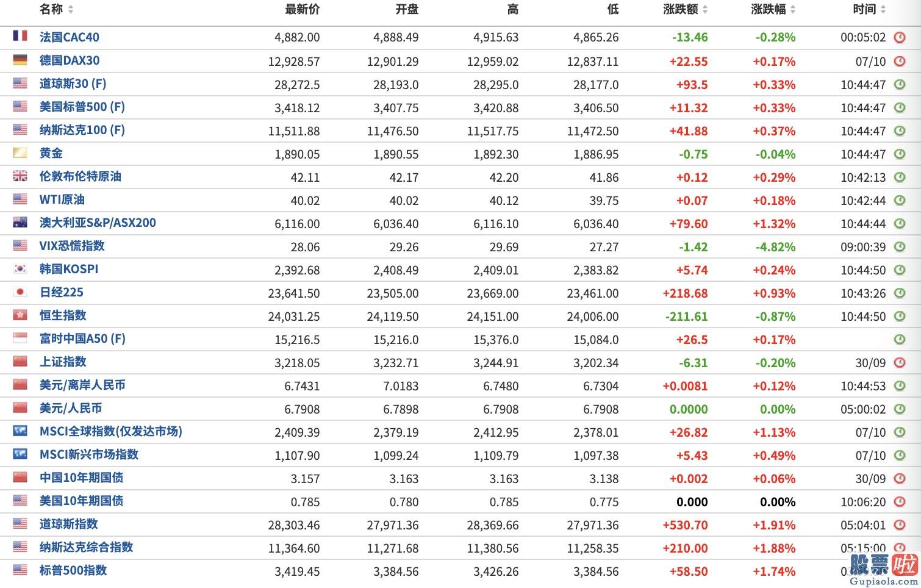Open WTI原油 link
The height and width of the screenshot is (588, 921).
(62, 199)
